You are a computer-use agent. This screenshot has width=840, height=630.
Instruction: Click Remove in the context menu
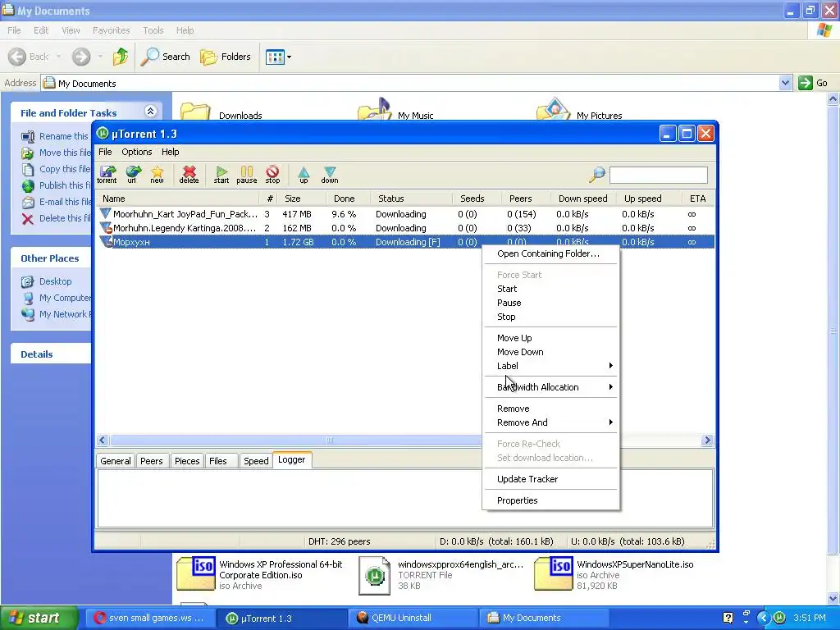click(550, 409)
